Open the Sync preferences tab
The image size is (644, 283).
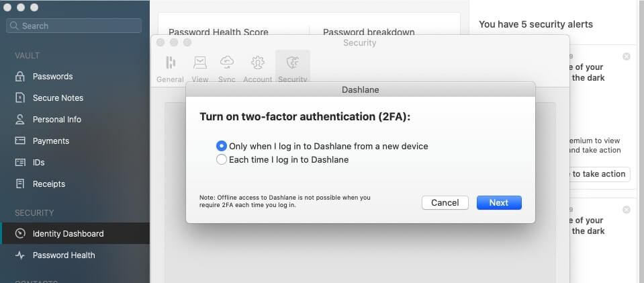click(227, 69)
